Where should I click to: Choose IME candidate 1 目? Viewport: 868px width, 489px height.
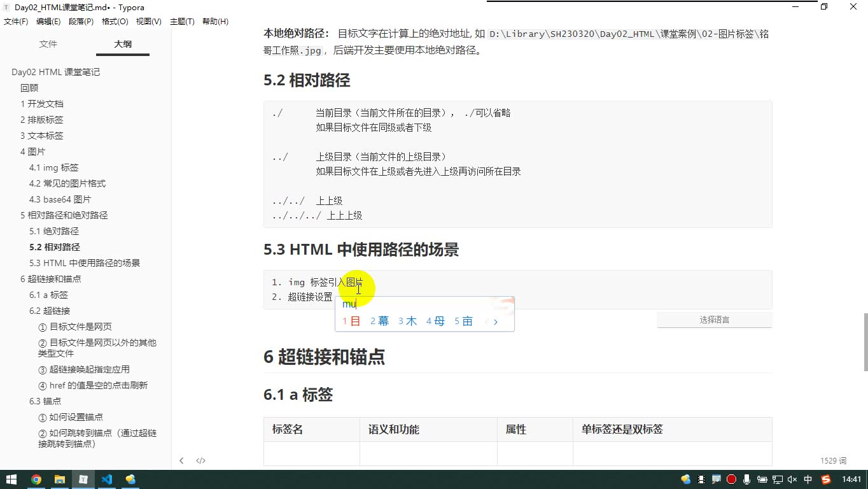click(352, 322)
